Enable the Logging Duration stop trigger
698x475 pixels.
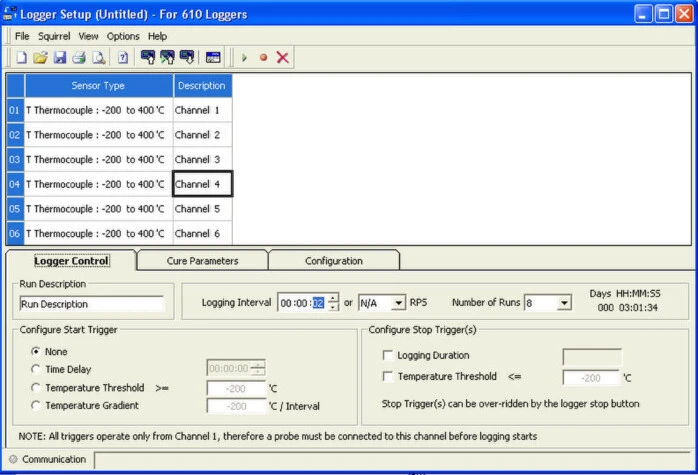pyautogui.click(x=387, y=355)
